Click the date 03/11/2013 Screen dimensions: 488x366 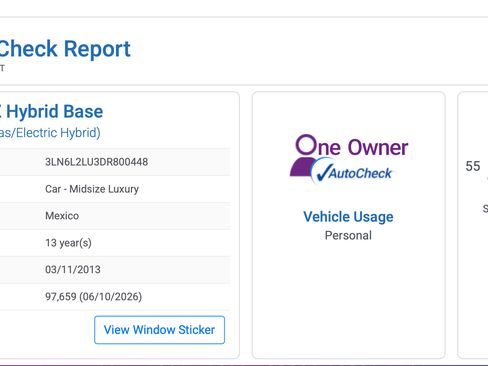(73, 269)
